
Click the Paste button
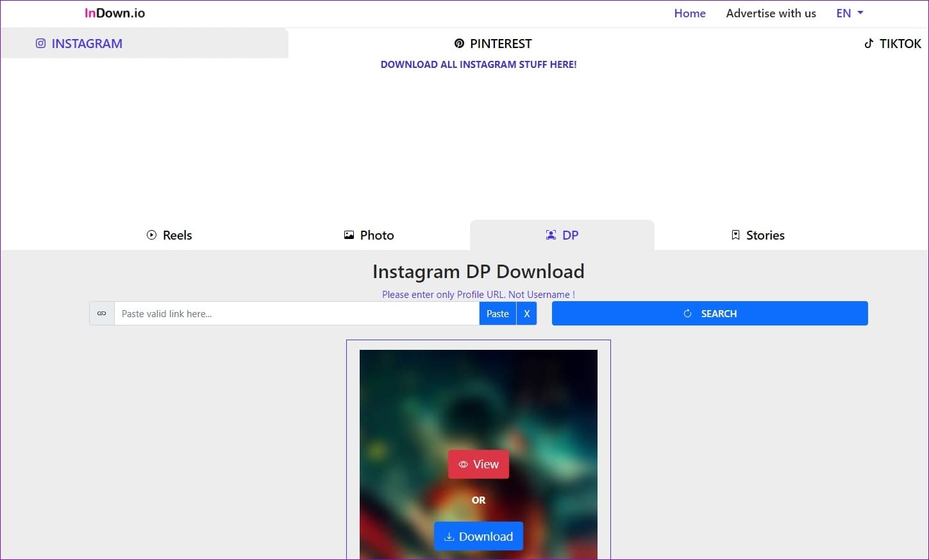click(498, 313)
